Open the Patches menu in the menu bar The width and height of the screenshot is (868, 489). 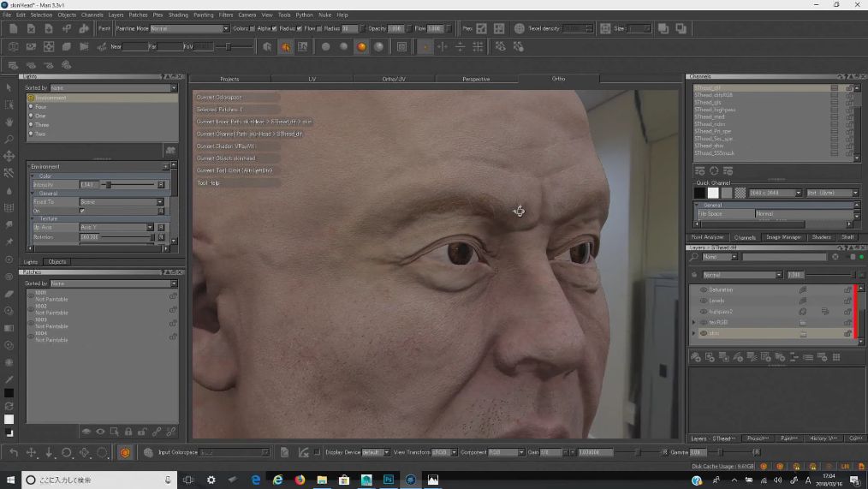(138, 15)
